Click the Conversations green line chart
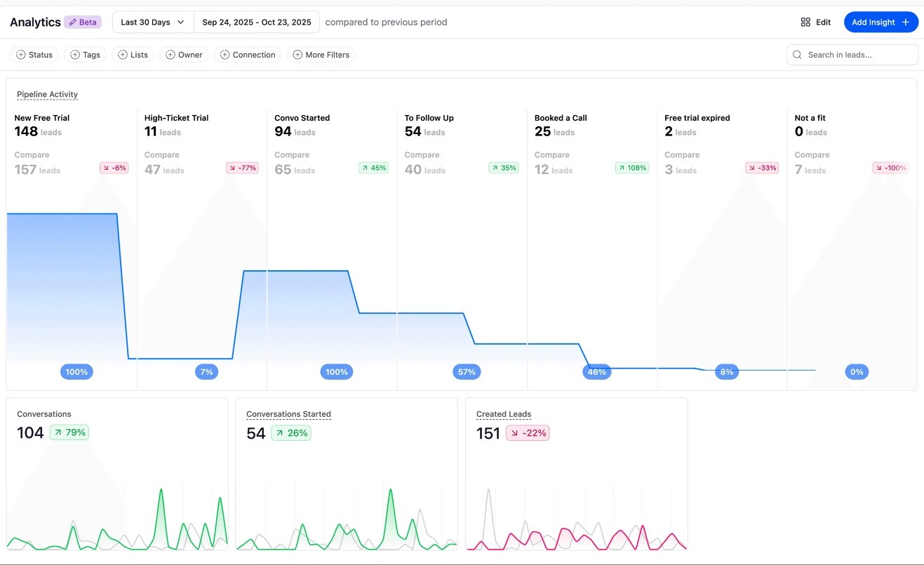Viewport: 924px width, 565px height. (x=117, y=519)
